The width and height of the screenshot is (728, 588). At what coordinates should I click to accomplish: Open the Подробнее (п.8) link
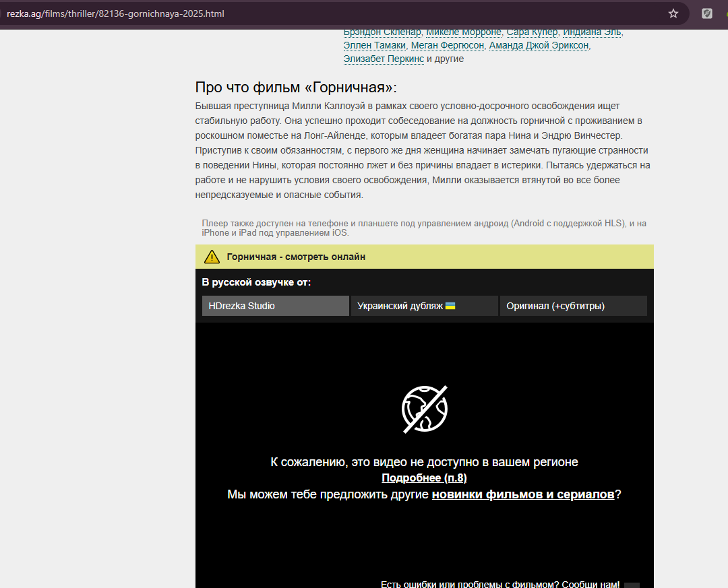click(425, 478)
